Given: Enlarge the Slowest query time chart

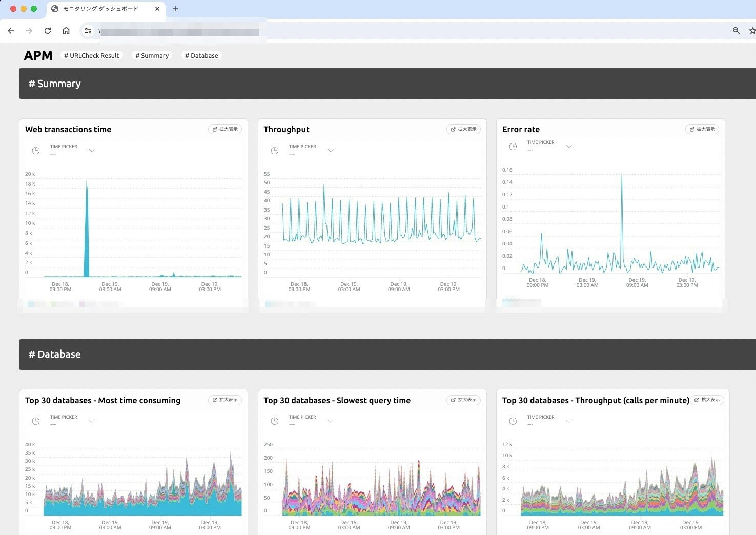Looking at the screenshot, I should point(464,400).
